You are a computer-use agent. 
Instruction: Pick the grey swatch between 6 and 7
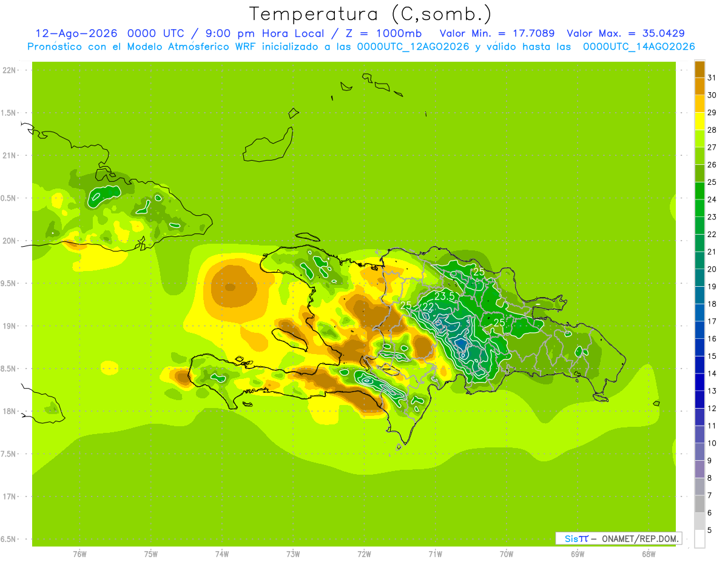(x=699, y=504)
